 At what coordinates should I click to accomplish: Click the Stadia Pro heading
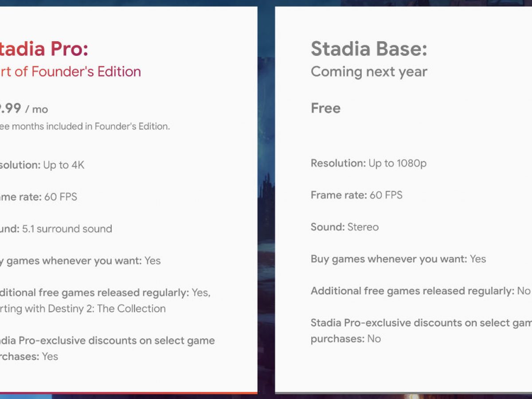click(x=44, y=49)
